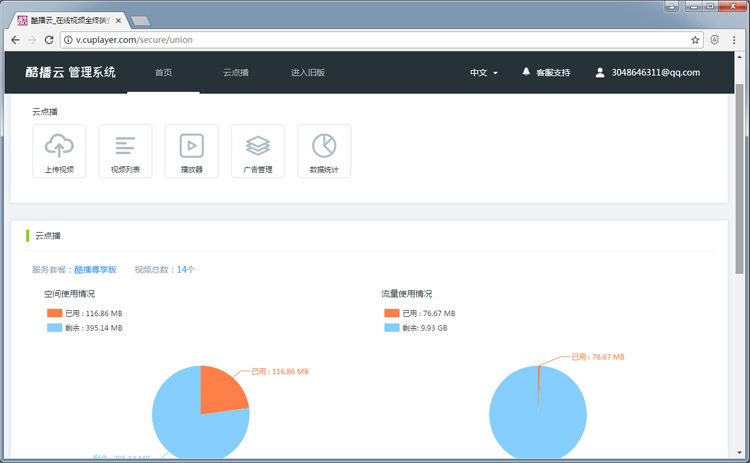Open the 数据统计 statistics icon
The height and width of the screenshot is (463, 750).
pos(324,151)
